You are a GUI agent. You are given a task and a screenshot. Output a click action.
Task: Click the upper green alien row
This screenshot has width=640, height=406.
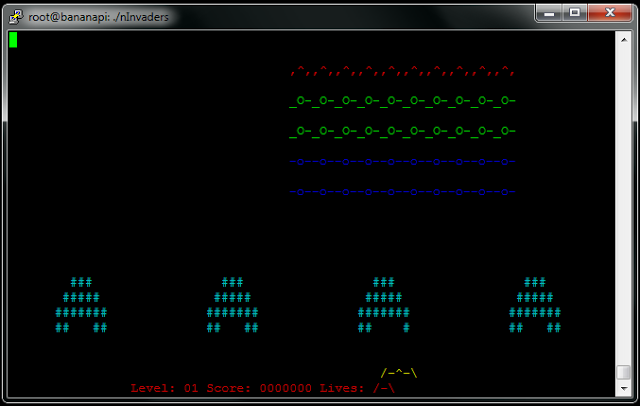402,101
